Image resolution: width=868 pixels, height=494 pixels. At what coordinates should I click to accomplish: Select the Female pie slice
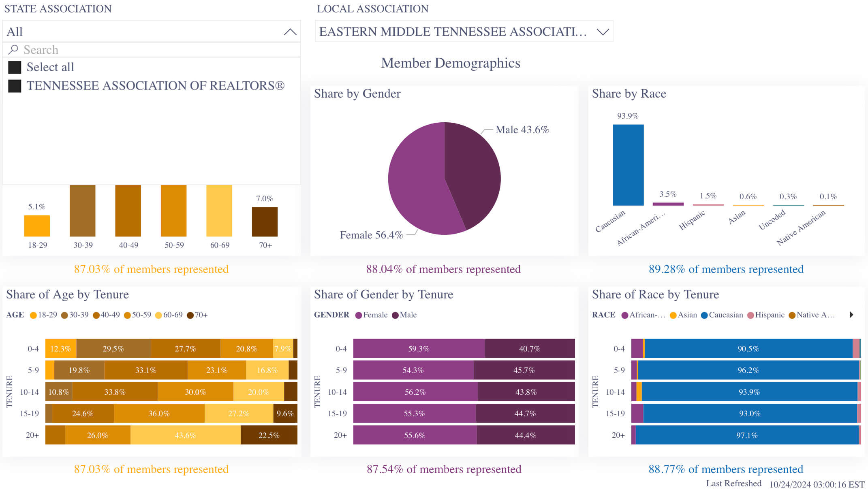click(417, 182)
